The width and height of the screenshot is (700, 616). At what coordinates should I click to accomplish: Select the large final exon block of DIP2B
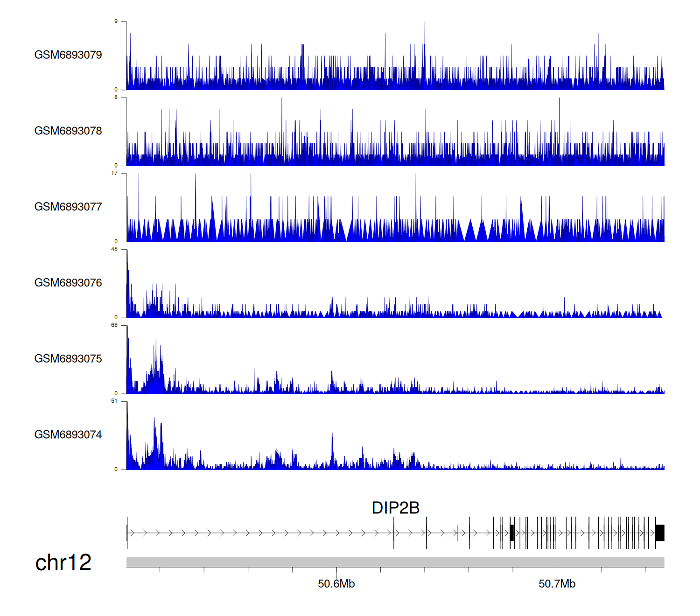[x=660, y=533]
